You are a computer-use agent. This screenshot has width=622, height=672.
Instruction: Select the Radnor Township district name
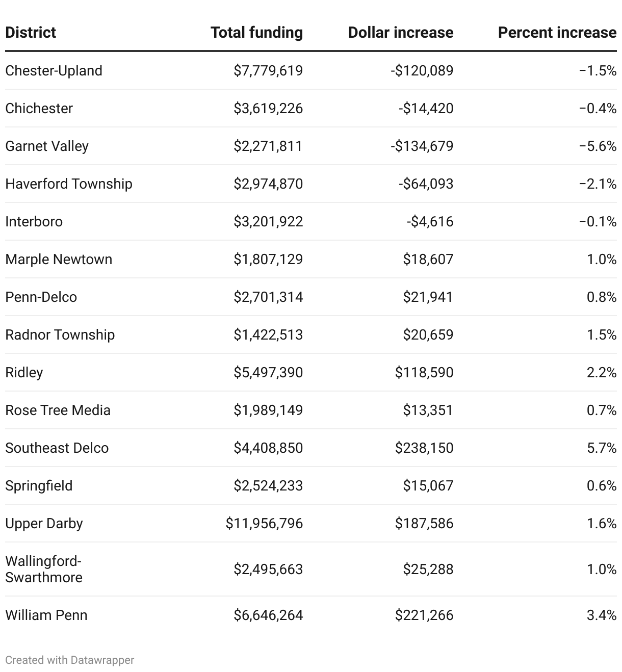[60, 334]
